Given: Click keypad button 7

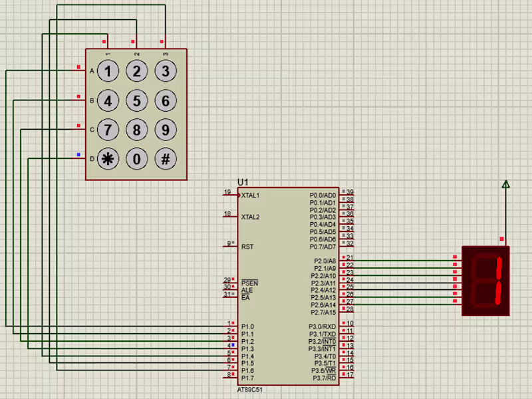Looking at the screenshot, I should pyautogui.click(x=108, y=130).
